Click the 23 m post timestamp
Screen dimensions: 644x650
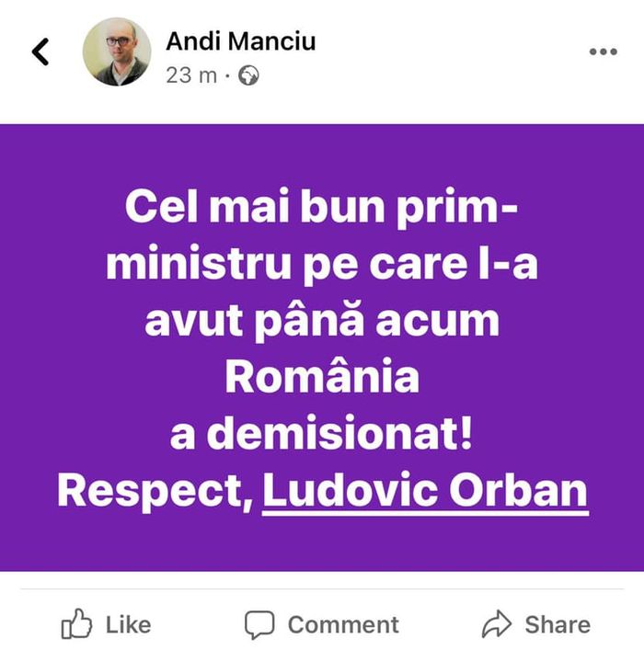191,75
